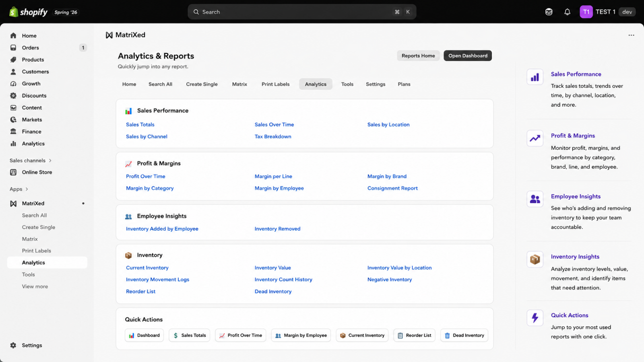Click the Reports Home button
This screenshot has width=644, height=362.
pos(418,56)
